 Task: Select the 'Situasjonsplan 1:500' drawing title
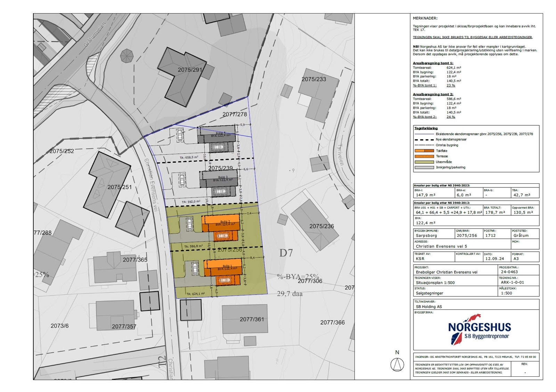tap(435, 283)
